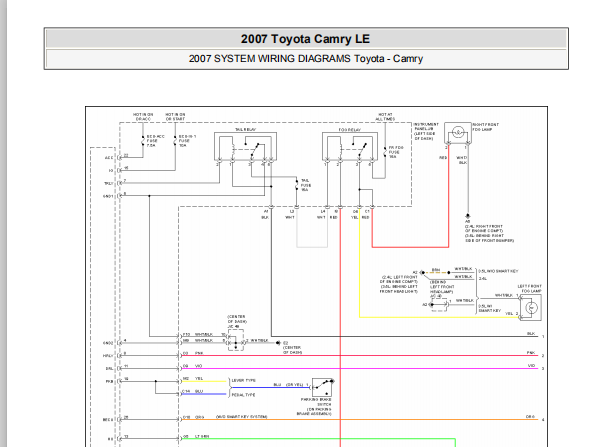Click the LEVER TYPE label

click(243, 380)
